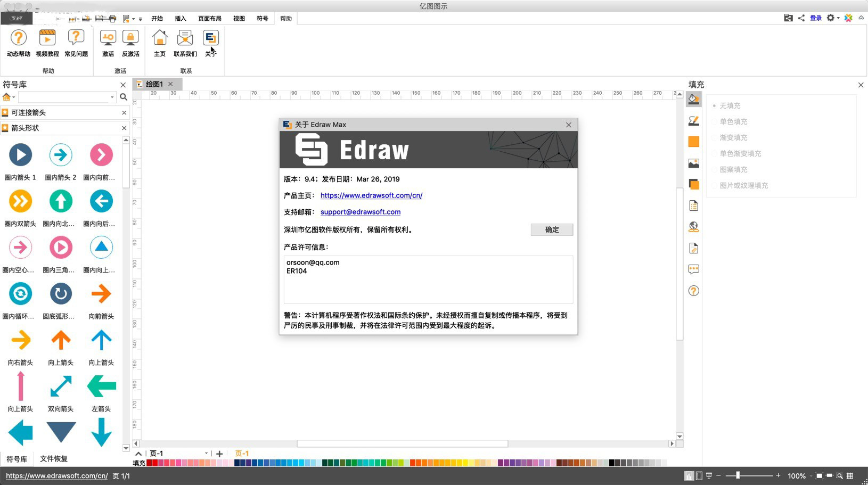Open the edrawsoft.com/cn product homepage link
This screenshot has height=485, width=868.
pos(371,195)
